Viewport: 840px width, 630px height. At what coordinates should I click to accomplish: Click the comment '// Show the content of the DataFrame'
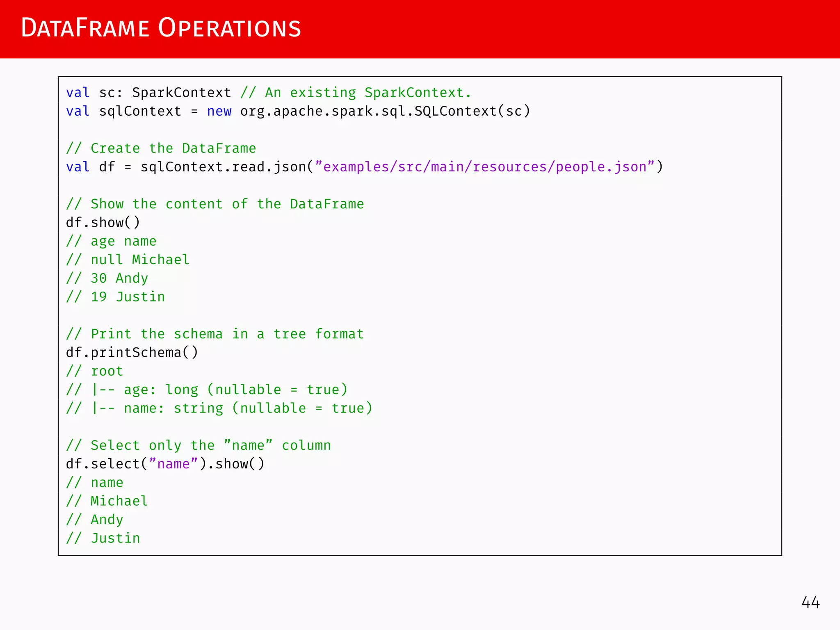pyautogui.click(x=215, y=204)
